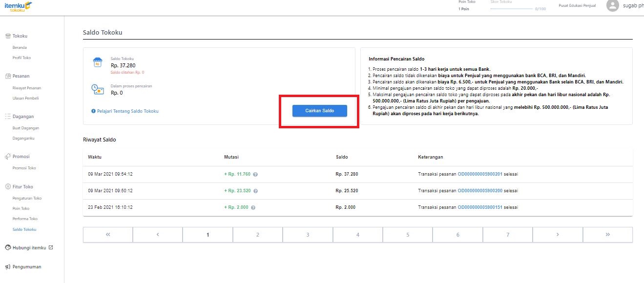Click help icon beside + Rp. 11.760
The image size is (644, 283).
pyautogui.click(x=255, y=174)
